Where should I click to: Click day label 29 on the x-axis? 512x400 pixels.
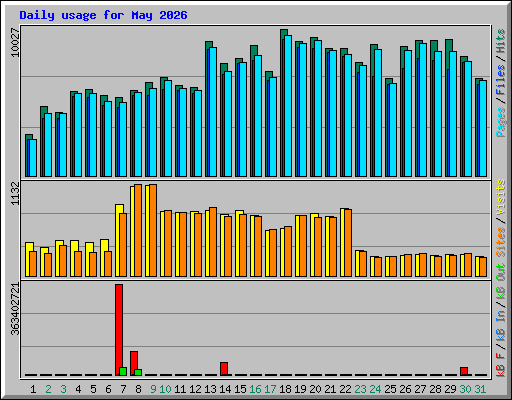[x=450, y=389]
